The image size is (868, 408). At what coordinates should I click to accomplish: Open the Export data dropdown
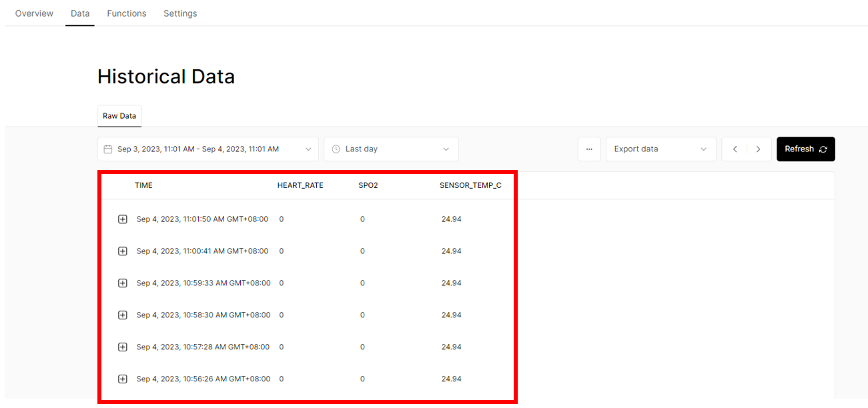(x=661, y=149)
